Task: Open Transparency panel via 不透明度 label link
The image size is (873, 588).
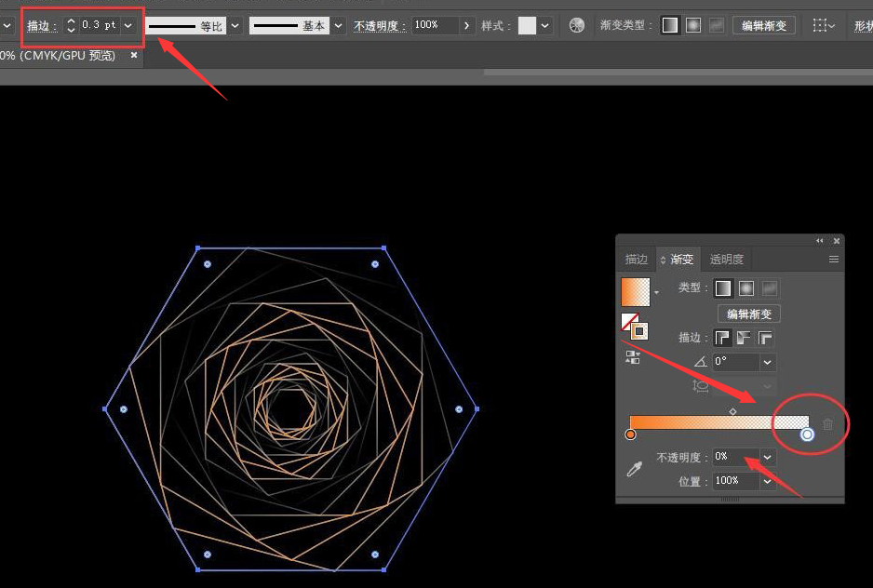Action: point(380,26)
